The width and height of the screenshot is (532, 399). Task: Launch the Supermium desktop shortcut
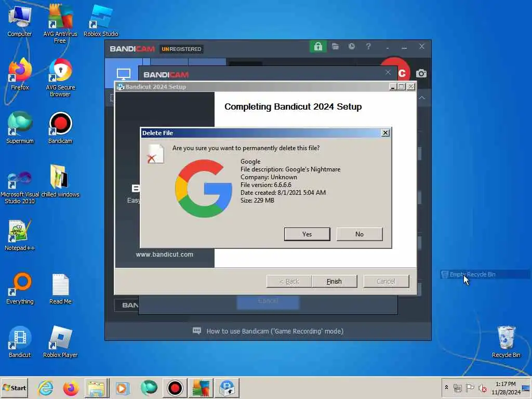coord(20,128)
